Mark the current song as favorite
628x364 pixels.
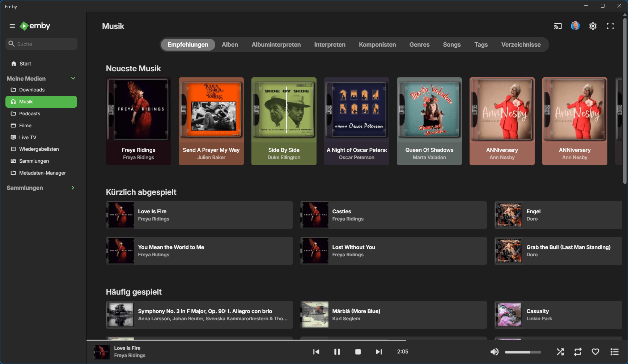click(x=595, y=352)
